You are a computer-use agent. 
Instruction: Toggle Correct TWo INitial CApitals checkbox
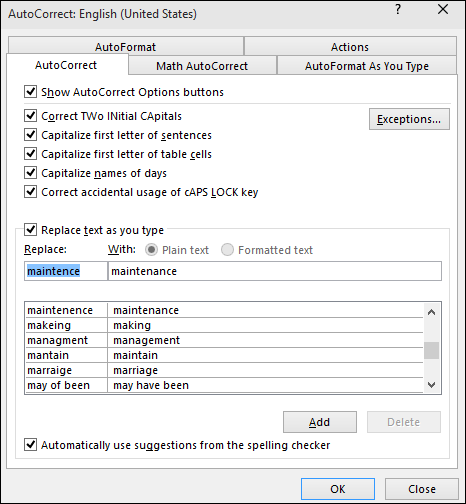click(x=31, y=116)
